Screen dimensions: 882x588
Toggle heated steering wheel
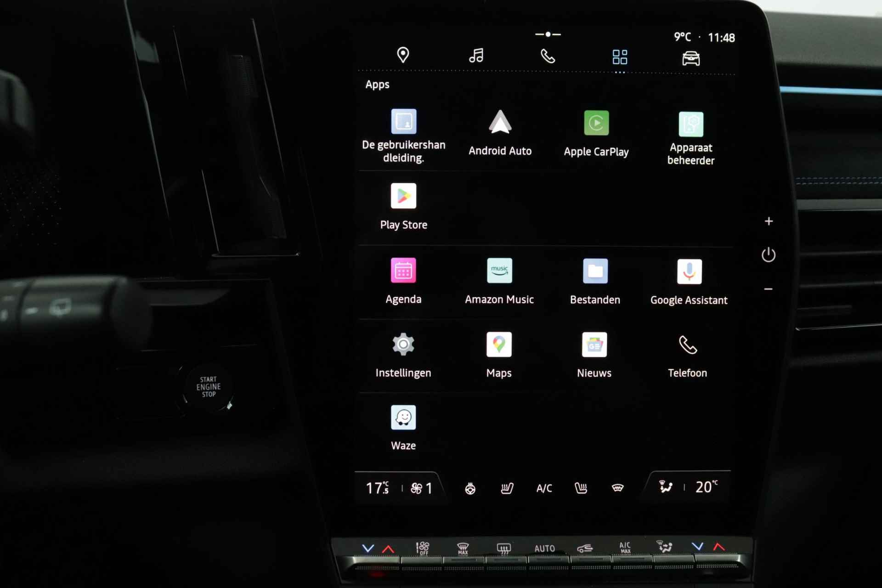(470, 488)
